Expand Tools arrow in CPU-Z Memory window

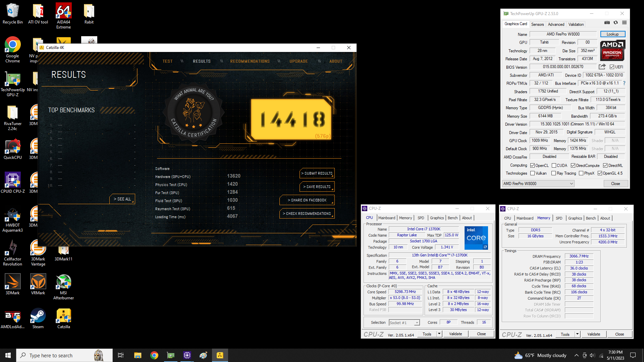point(577,334)
